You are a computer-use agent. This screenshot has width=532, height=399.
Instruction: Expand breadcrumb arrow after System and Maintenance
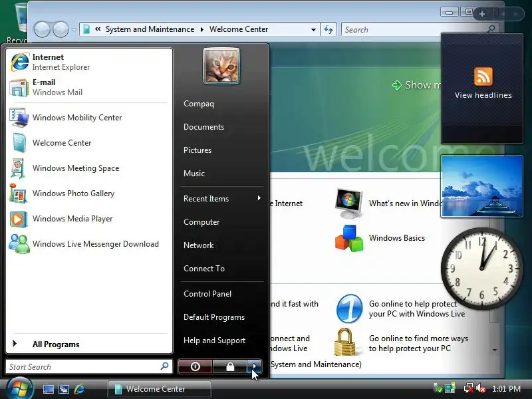tap(202, 29)
